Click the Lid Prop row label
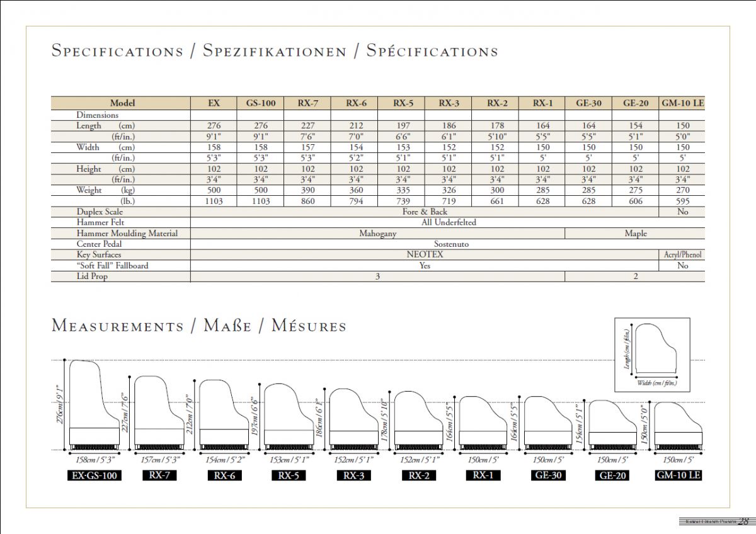 pos(92,276)
